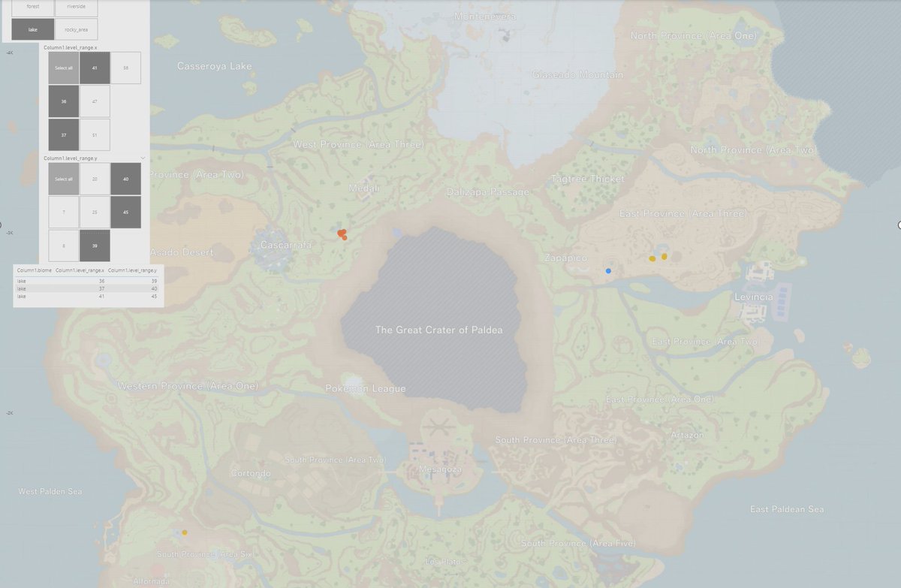Click the Levincia city label
The width and height of the screenshot is (901, 588).
tap(753, 297)
